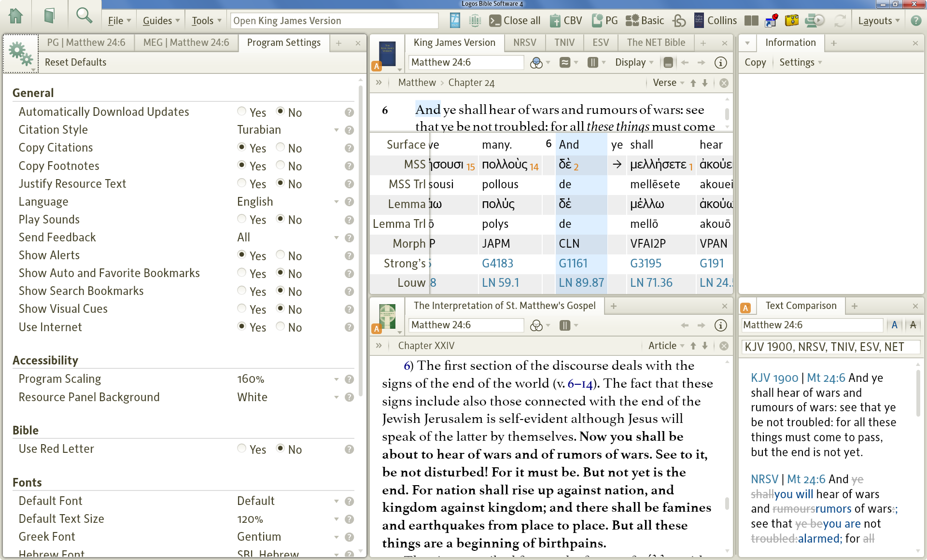Open KJV panel information icon
This screenshot has height=560, width=927.
point(720,63)
